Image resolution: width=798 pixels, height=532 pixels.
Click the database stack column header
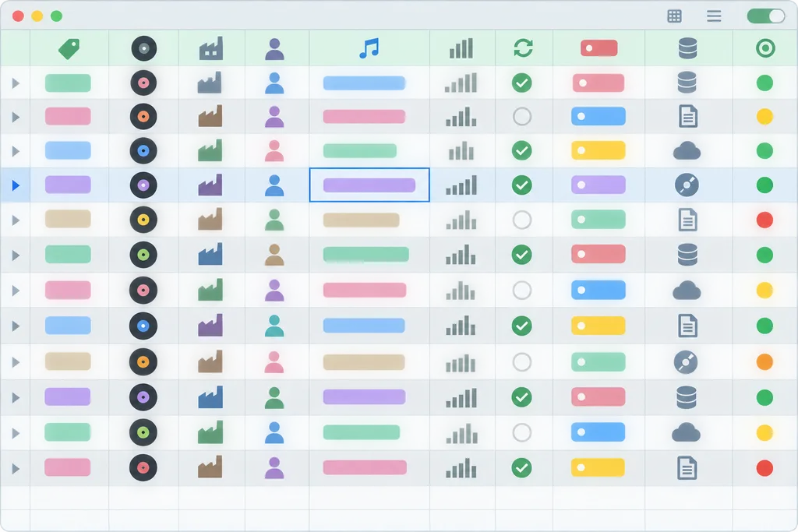coord(687,48)
